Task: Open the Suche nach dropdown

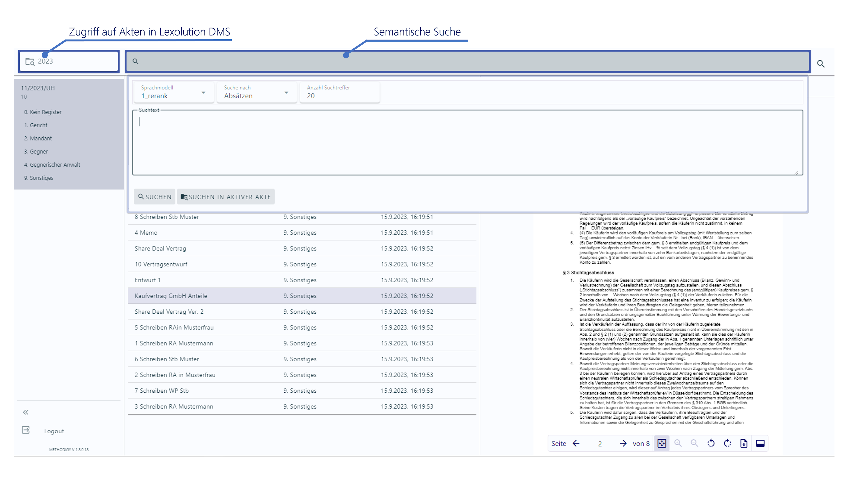Action: pyautogui.click(x=257, y=92)
